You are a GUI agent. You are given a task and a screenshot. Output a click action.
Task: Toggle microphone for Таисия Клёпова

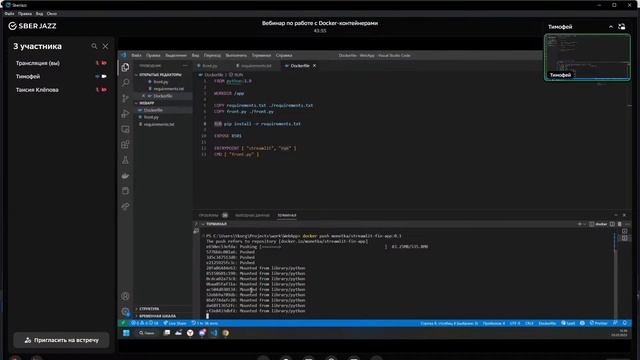click(x=97, y=90)
